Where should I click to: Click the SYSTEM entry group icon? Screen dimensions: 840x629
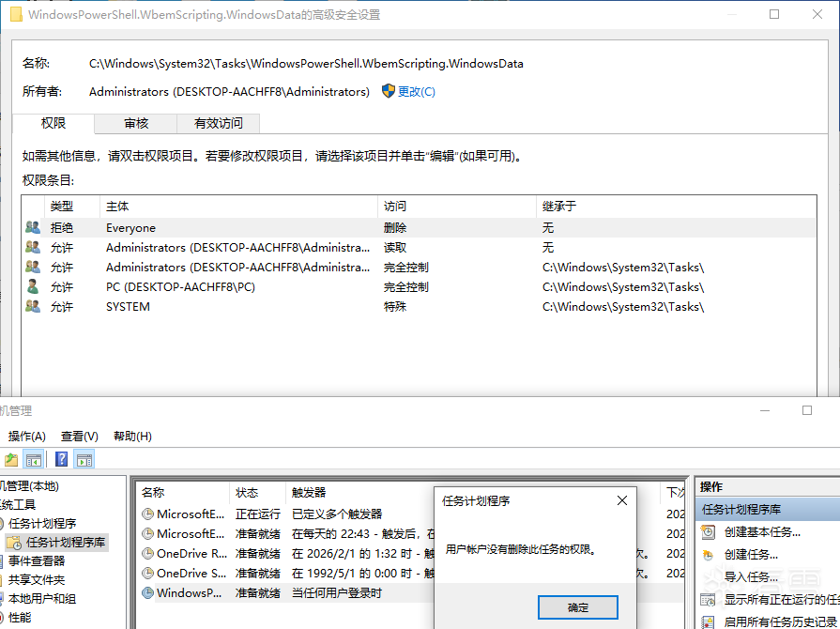click(33, 306)
